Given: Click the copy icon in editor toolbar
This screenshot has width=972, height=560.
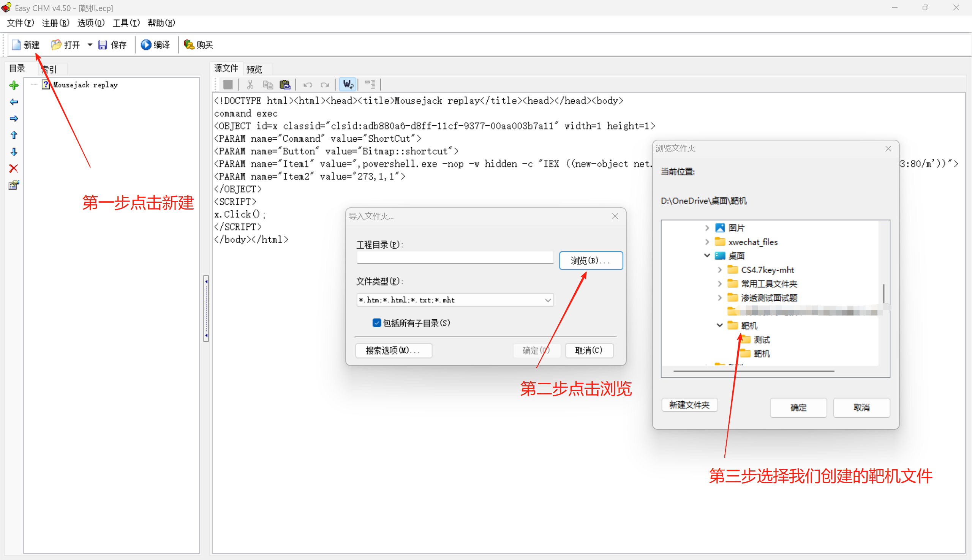Looking at the screenshot, I should tap(268, 84).
